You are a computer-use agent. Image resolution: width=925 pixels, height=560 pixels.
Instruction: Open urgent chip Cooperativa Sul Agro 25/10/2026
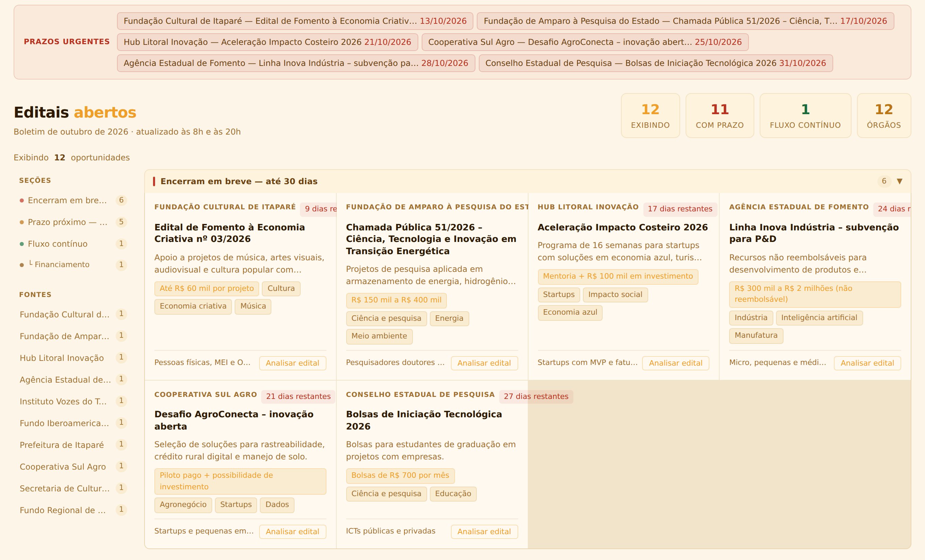[x=585, y=42]
